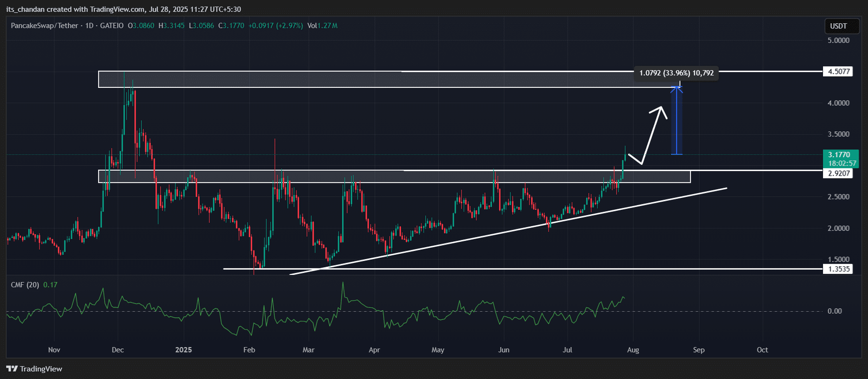Open the USDT currency selector
868x379 pixels.
tap(838, 26)
